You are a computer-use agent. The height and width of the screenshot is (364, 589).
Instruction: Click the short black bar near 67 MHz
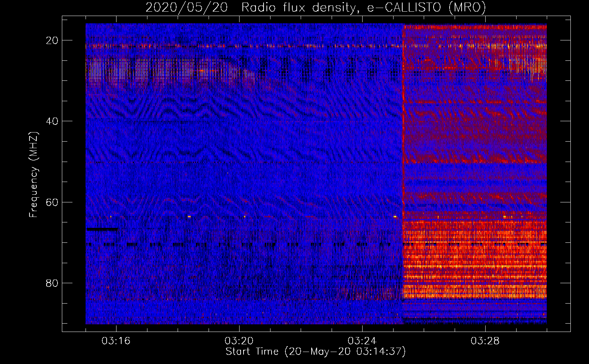click(102, 229)
